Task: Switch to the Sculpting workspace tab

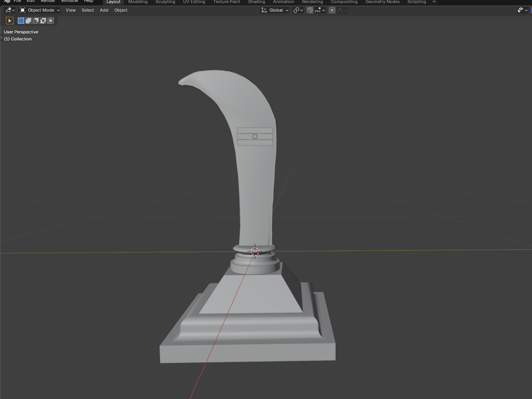Action: click(165, 2)
